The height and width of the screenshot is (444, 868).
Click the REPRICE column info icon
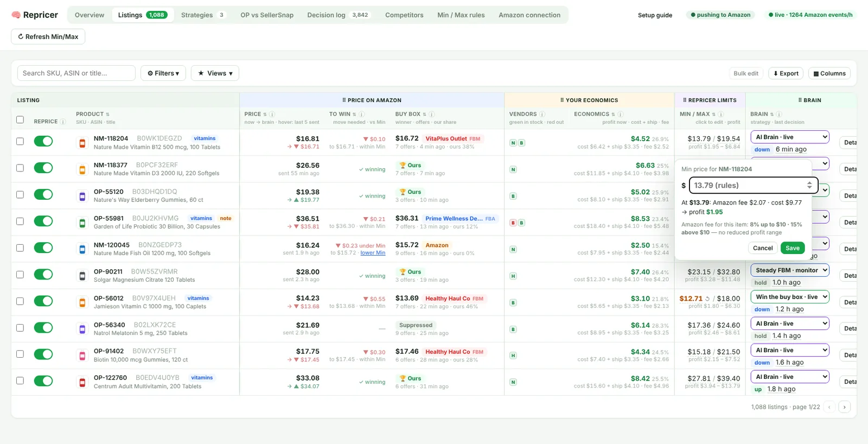pyautogui.click(x=63, y=122)
